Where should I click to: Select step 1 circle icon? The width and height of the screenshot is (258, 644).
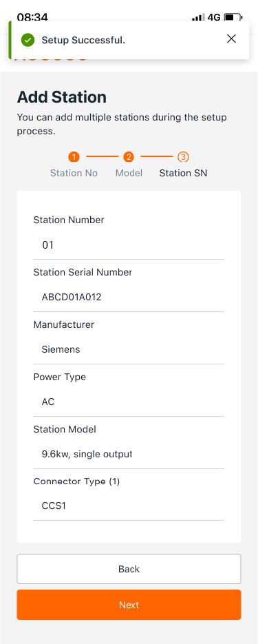[74, 157]
